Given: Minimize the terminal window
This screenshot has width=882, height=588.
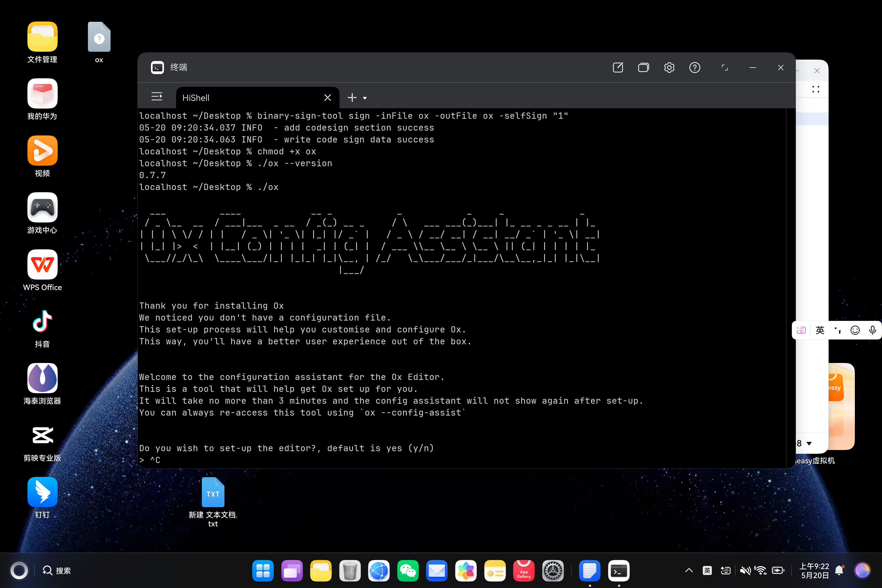Looking at the screenshot, I should pos(753,68).
